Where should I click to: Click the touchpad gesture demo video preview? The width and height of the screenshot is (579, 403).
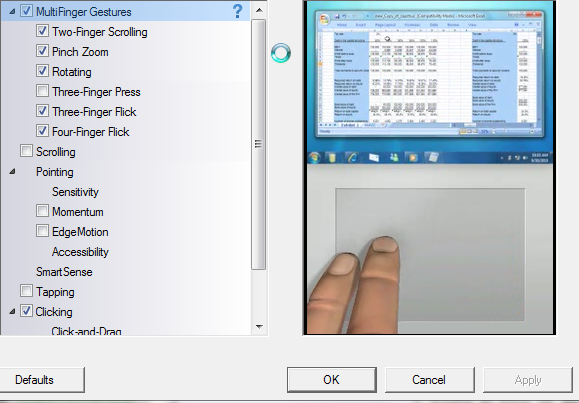coord(429,167)
